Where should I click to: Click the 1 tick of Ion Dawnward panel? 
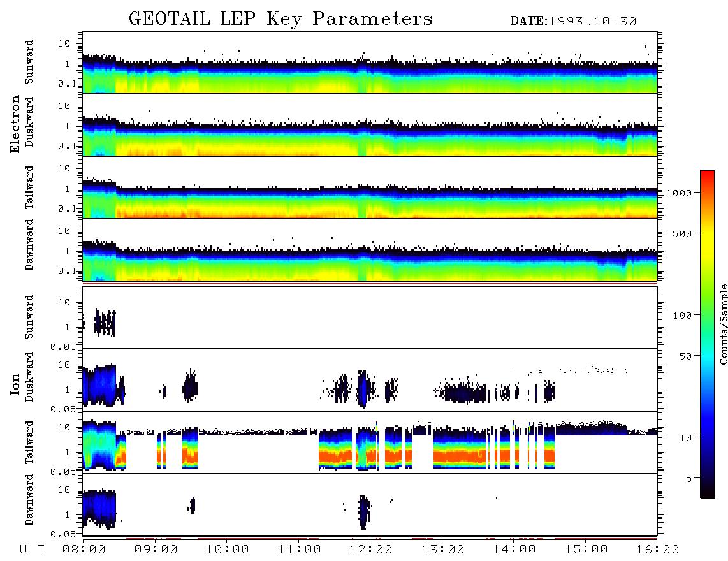[68, 514]
